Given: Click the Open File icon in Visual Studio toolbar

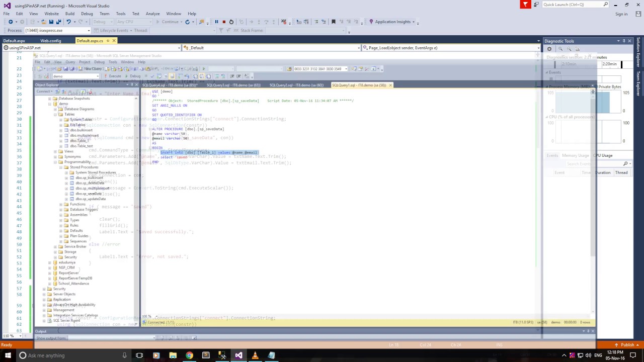Looking at the screenshot, I should pyautogui.click(x=44, y=22).
